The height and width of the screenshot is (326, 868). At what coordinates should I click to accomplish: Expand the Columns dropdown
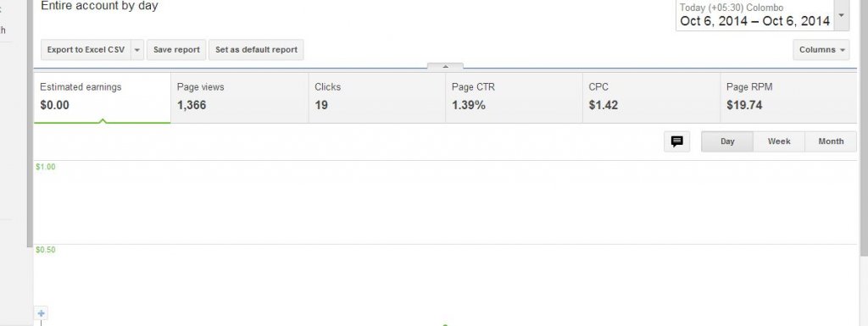(x=821, y=50)
